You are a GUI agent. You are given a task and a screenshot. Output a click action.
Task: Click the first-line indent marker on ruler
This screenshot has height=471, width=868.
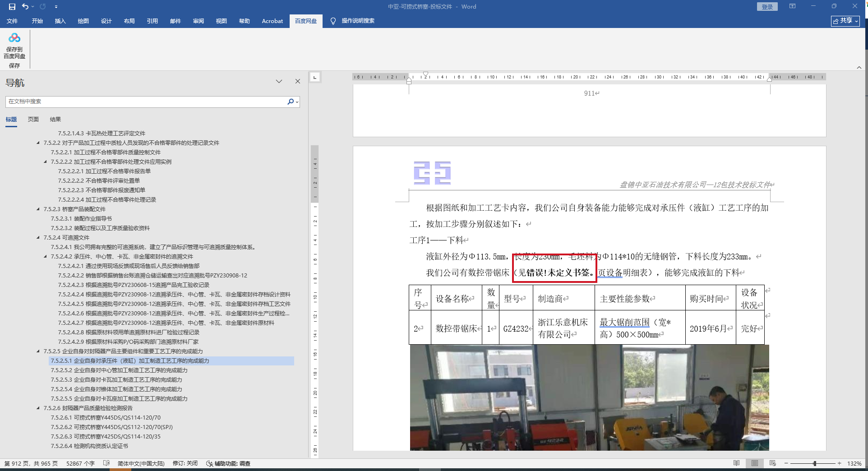pyautogui.click(x=425, y=74)
